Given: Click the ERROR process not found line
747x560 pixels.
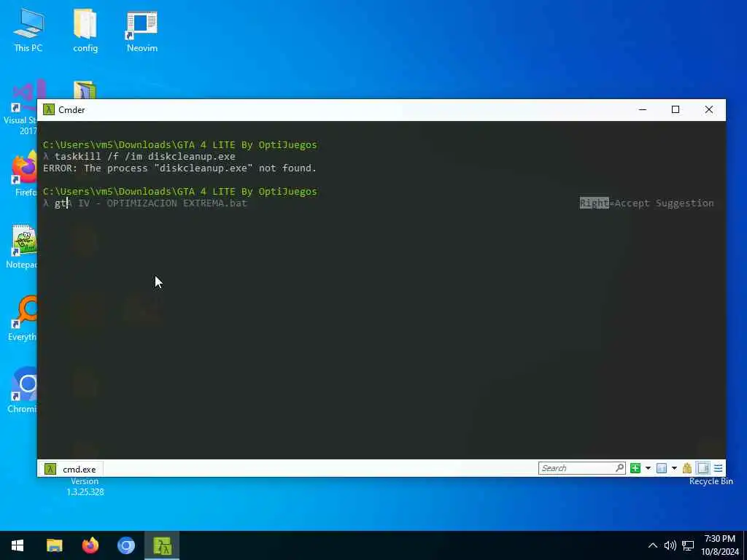Looking at the screenshot, I should [179, 168].
